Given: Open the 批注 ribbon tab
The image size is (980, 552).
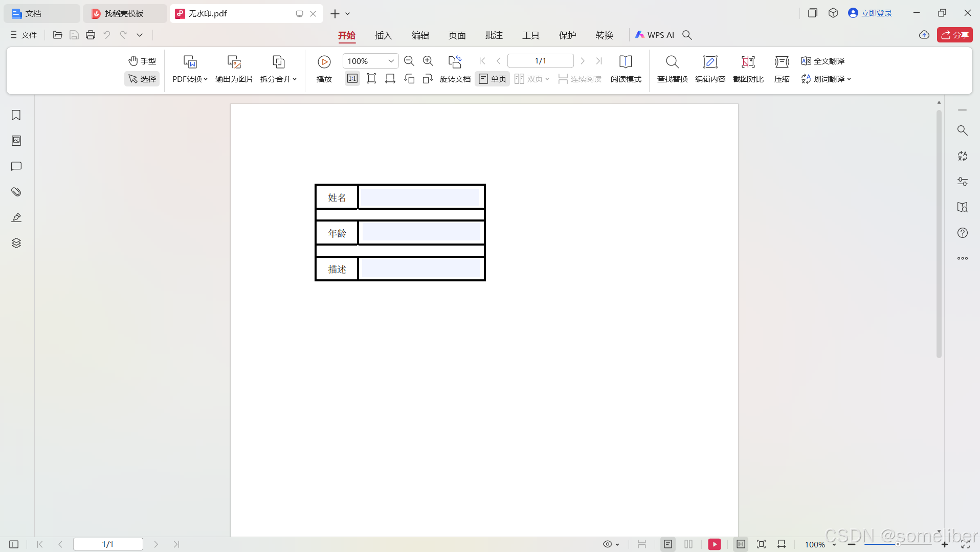Looking at the screenshot, I should [494, 35].
